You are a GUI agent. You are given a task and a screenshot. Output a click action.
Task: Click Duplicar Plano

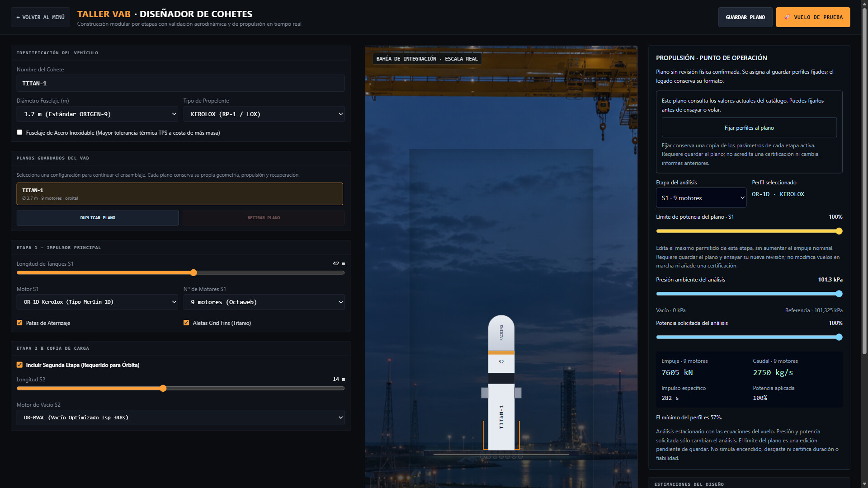[x=98, y=218]
